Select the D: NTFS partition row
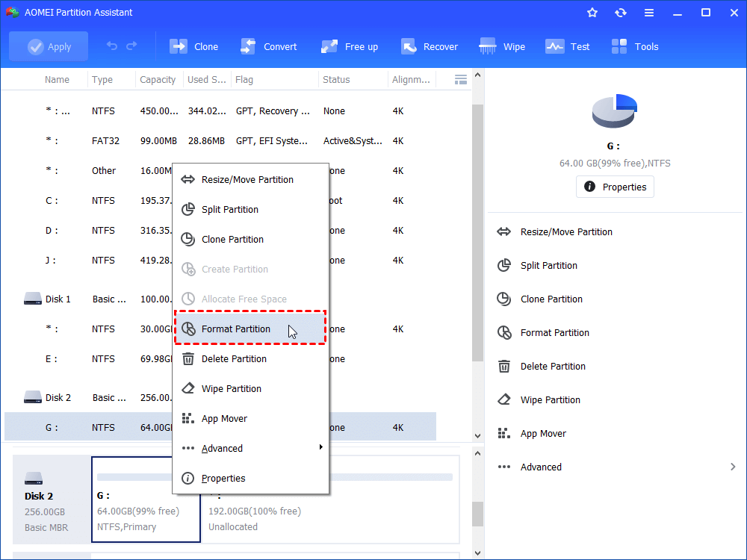The image size is (747, 560). 220,231
